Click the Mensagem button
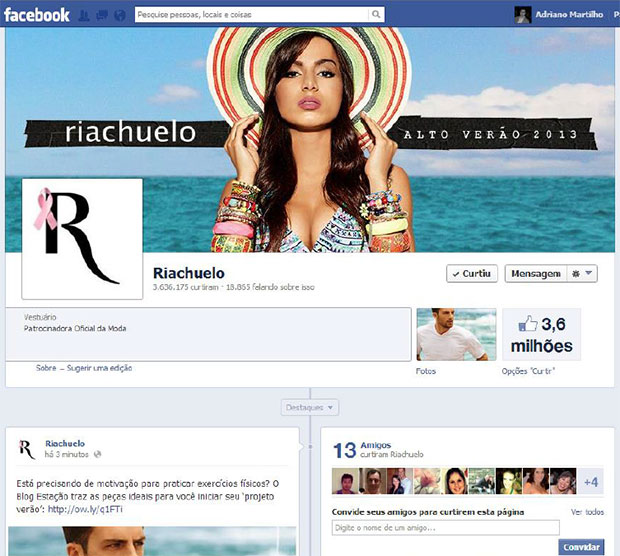Image resolution: width=620 pixels, height=556 pixels. pyautogui.click(x=536, y=274)
